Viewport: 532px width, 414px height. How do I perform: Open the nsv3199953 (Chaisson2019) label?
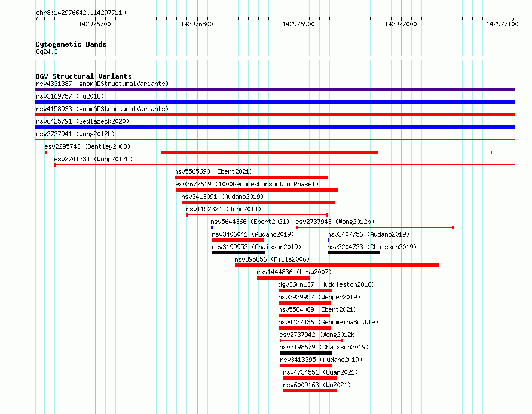tap(256, 247)
